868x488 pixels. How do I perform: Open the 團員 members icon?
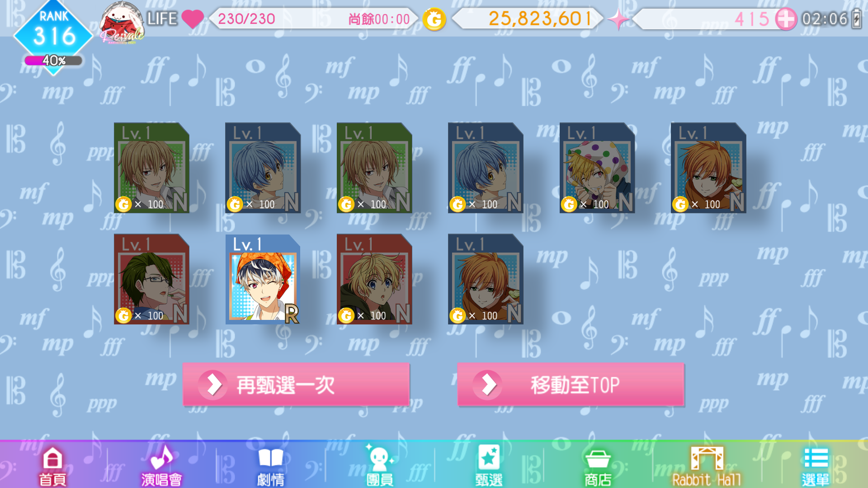(x=380, y=465)
